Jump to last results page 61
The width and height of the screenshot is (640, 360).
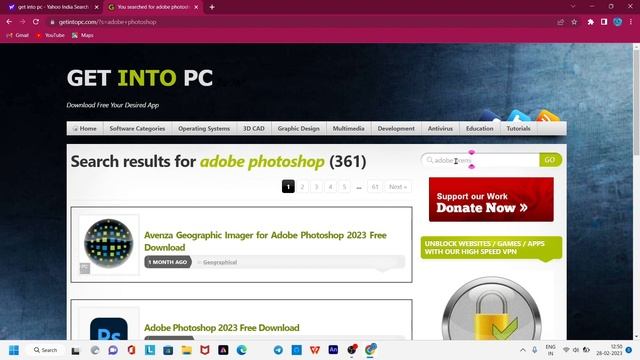375,187
